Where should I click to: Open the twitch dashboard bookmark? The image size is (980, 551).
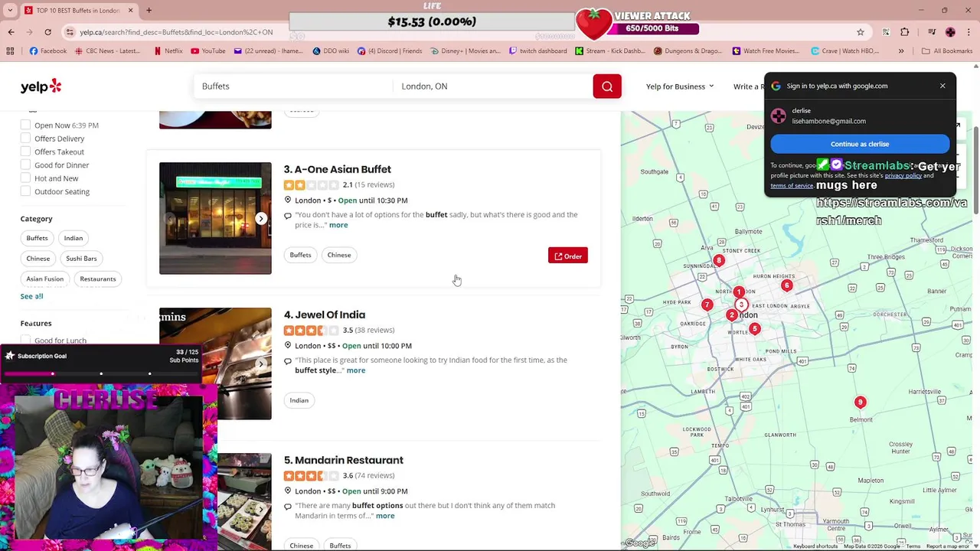(x=537, y=51)
